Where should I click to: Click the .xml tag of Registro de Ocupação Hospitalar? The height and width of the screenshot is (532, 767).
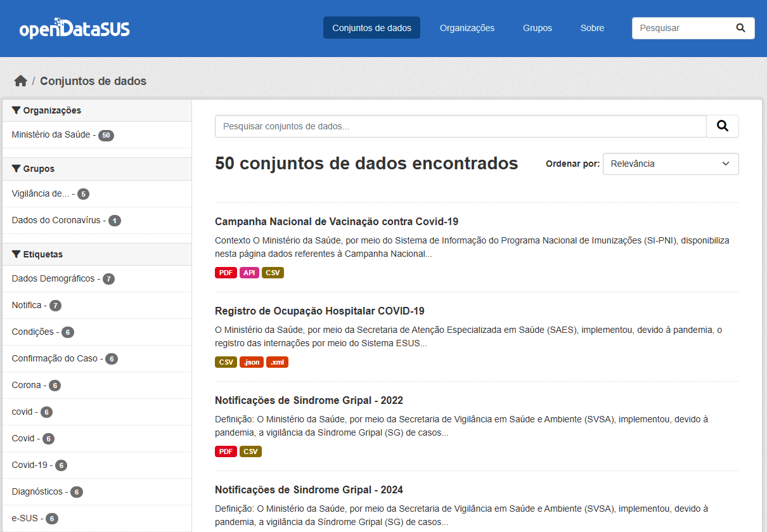(x=277, y=362)
